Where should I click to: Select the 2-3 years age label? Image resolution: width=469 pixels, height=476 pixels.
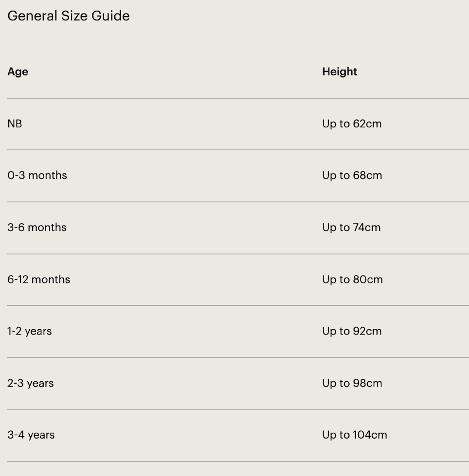[x=30, y=383]
